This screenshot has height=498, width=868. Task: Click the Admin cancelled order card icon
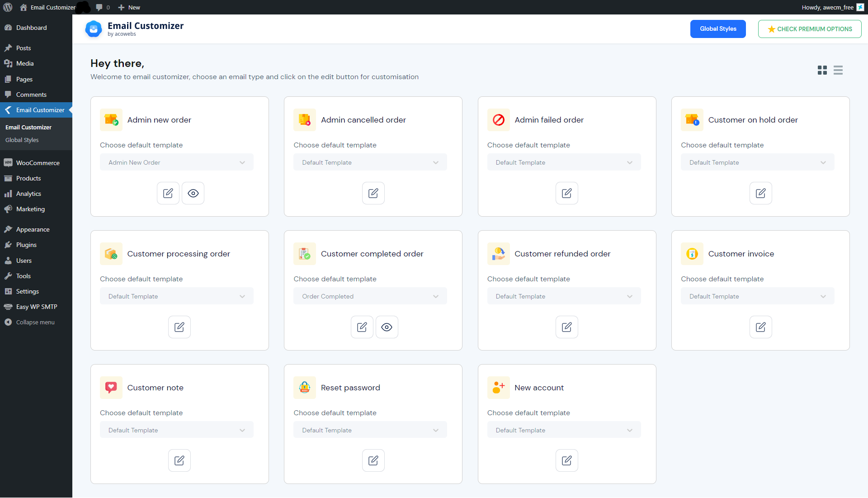(305, 120)
